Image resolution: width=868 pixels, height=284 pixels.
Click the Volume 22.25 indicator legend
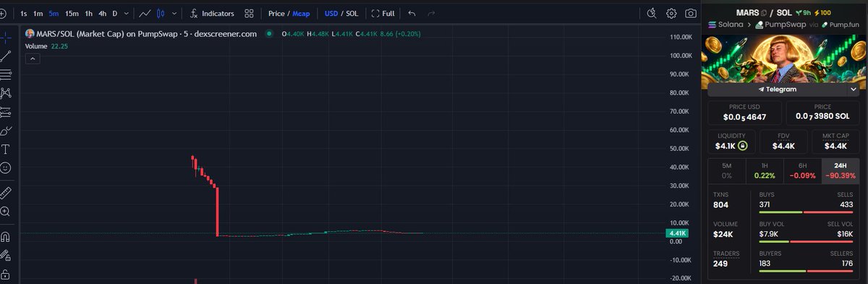(x=47, y=46)
